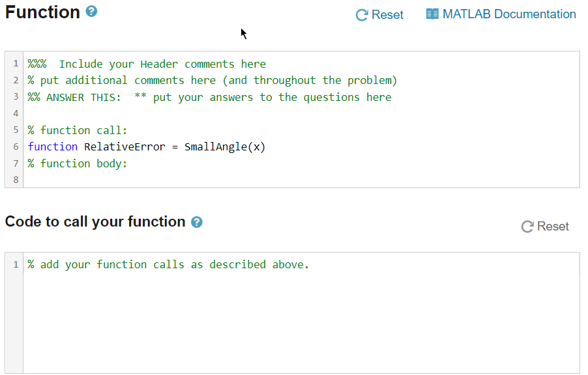Image resolution: width=588 pixels, height=375 pixels.
Task: Click the top Reset control
Action: (379, 14)
